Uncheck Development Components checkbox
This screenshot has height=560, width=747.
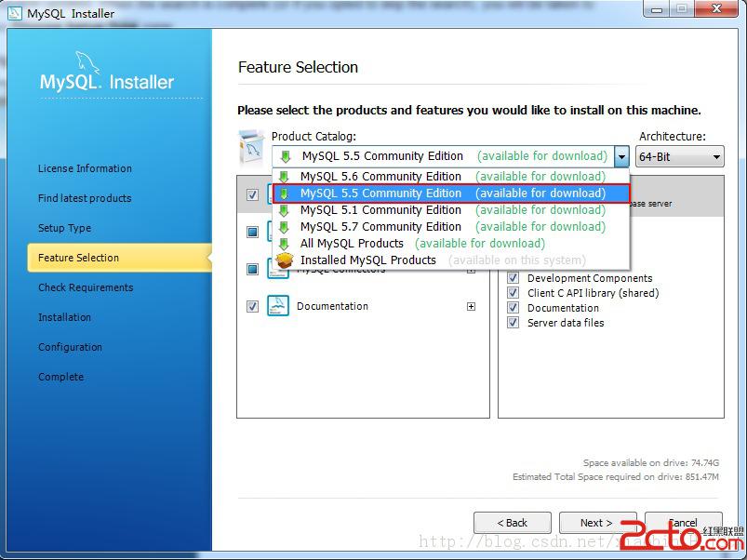click(x=514, y=277)
